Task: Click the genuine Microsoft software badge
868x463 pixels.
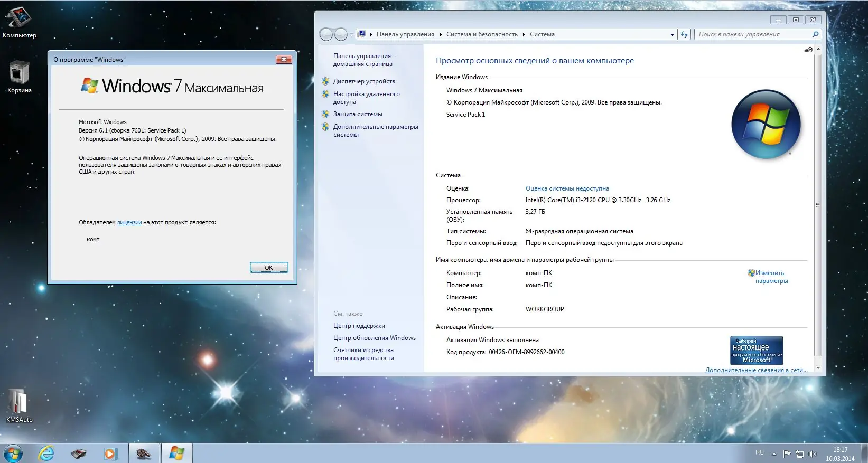Action: (756, 349)
